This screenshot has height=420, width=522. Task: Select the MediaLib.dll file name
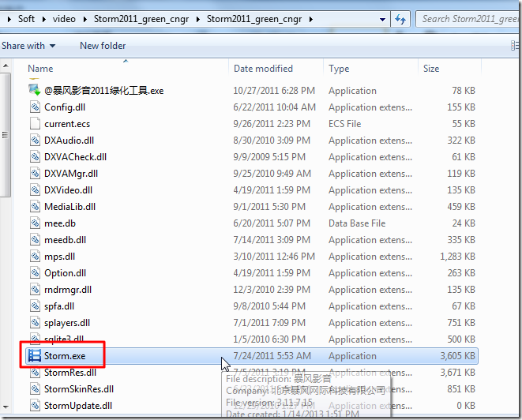coord(70,207)
